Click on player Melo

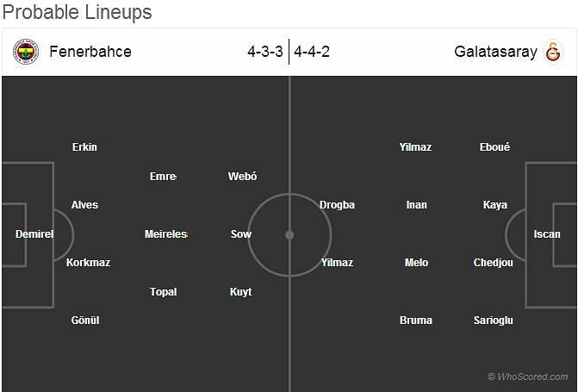pyautogui.click(x=416, y=263)
